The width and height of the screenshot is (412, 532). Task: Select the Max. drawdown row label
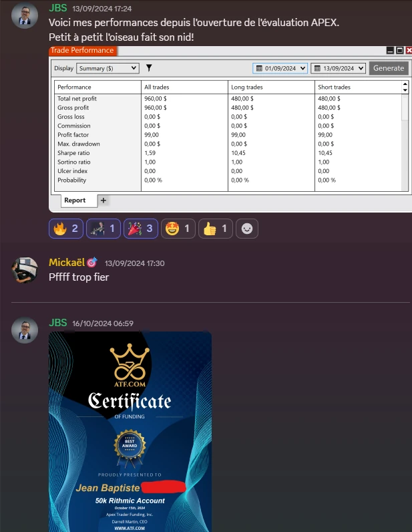click(79, 144)
